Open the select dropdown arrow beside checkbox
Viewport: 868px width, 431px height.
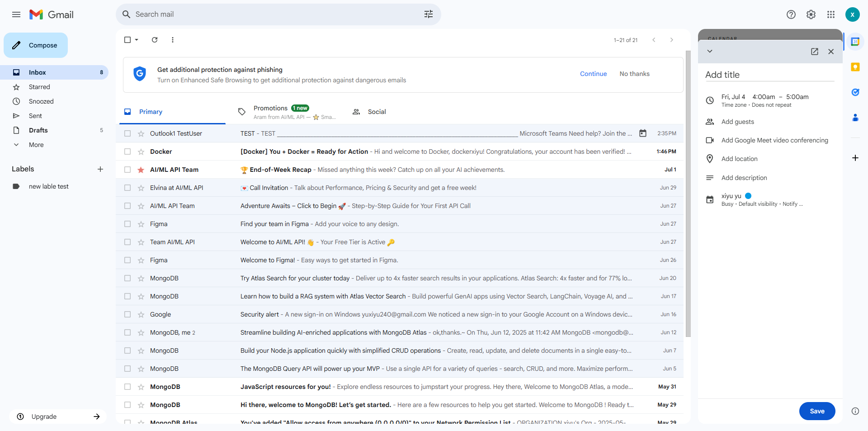[137, 40]
